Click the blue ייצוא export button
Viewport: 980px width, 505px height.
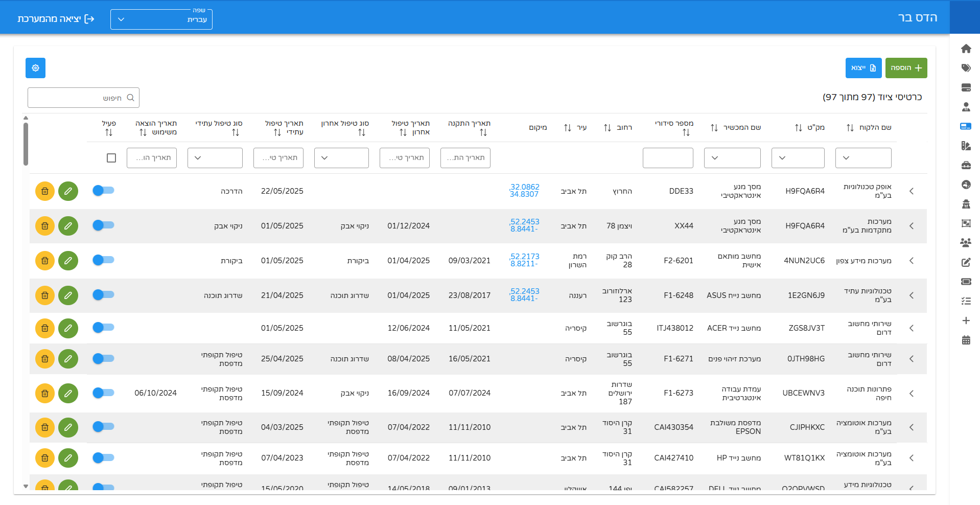(x=864, y=68)
